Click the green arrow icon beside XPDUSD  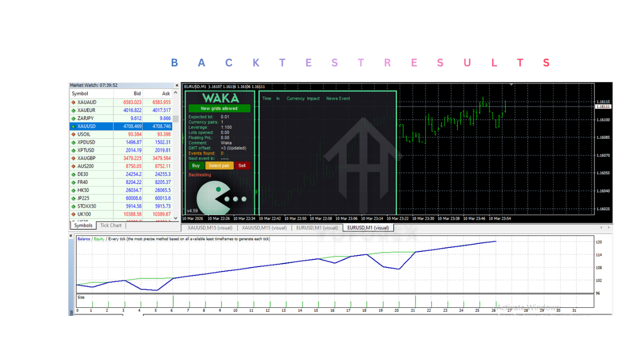coord(73,142)
